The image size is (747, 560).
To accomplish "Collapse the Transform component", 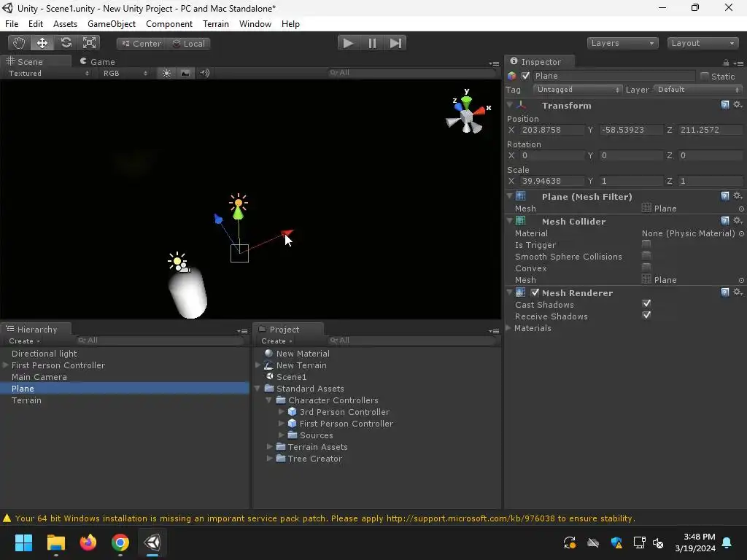I will click(x=509, y=105).
